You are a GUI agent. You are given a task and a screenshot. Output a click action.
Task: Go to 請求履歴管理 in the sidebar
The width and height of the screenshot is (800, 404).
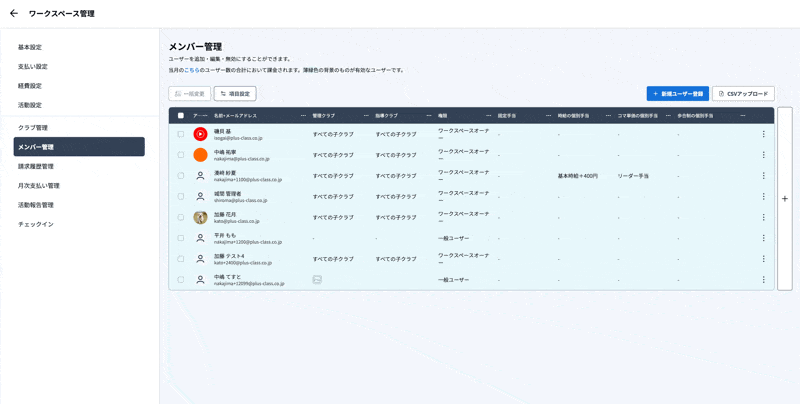pos(36,166)
